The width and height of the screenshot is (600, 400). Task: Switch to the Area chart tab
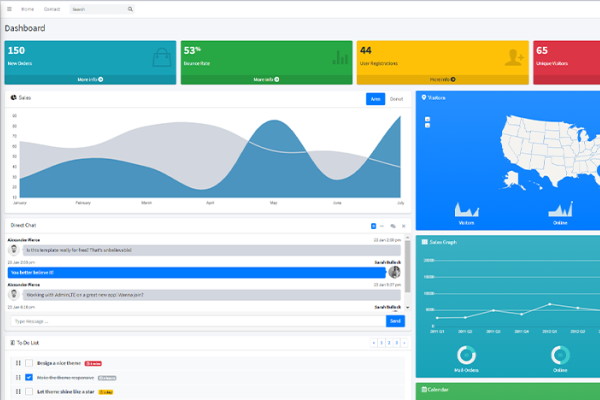click(375, 99)
